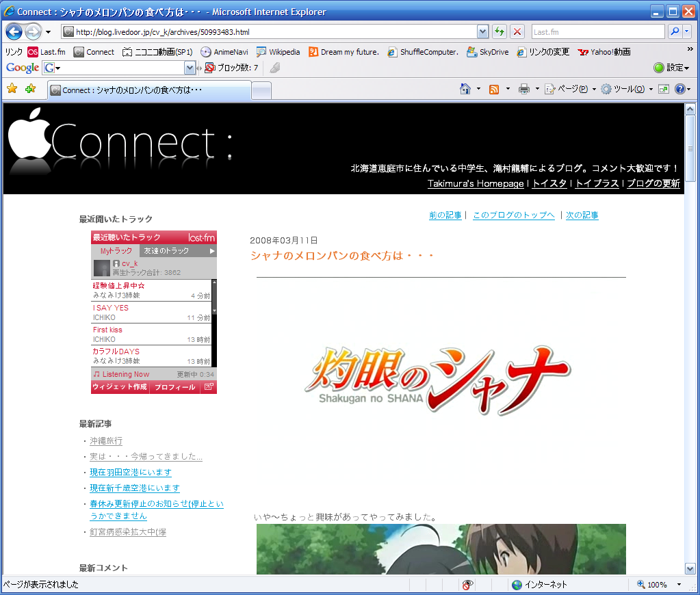Viewport: 700px width, 595px height.
Task: Click the green Refresh page icon
Action: [x=500, y=31]
